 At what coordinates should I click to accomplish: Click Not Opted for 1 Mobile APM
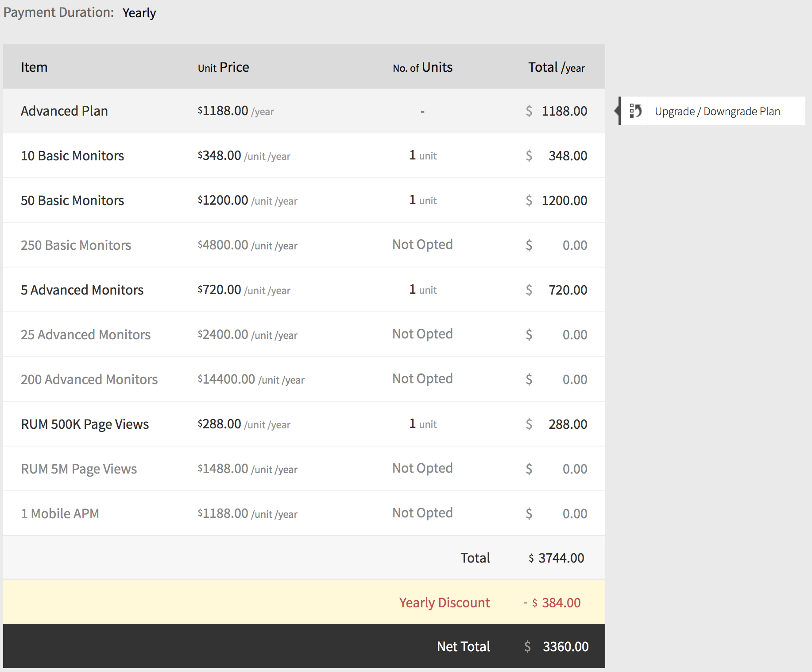[422, 513]
